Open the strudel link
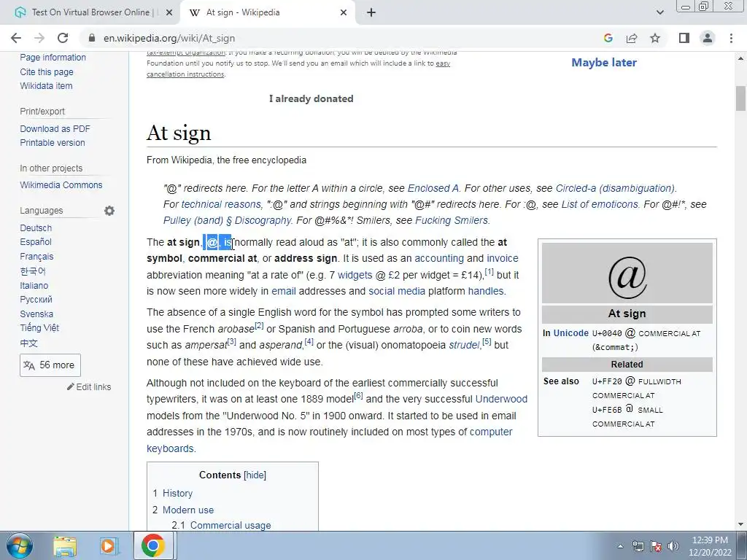This screenshot has height=560, width=747. tap(463, 345)
